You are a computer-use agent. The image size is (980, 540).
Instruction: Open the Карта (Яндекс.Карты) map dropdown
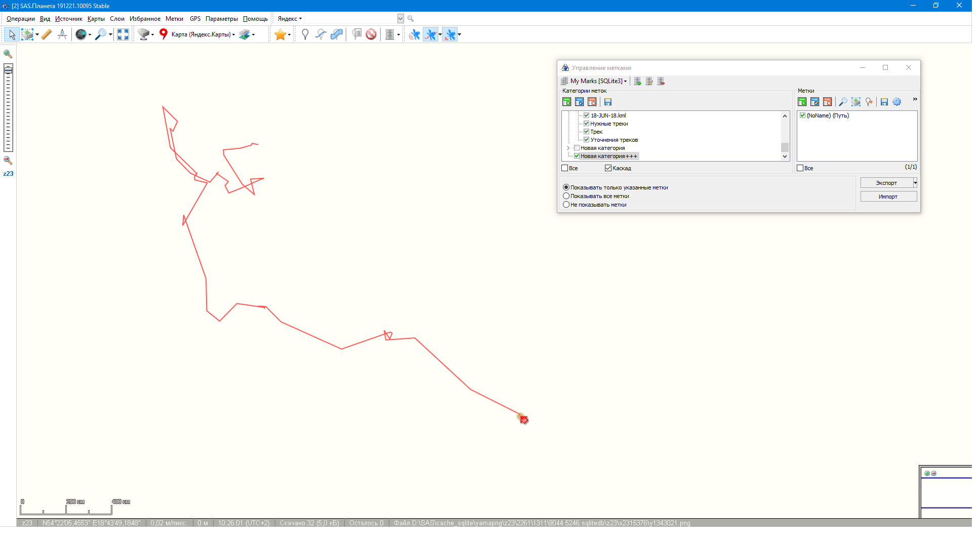pyautogui.click(x=202, y=34)
